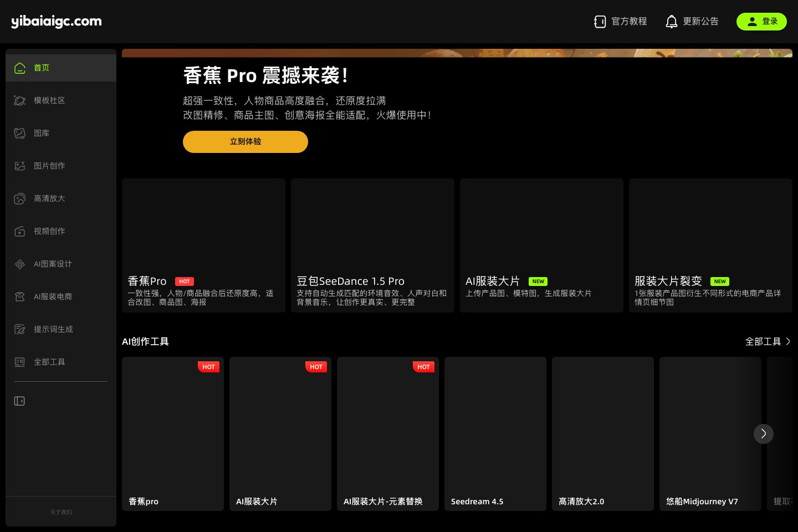Open 模板社区 menu item

[61, 100]
